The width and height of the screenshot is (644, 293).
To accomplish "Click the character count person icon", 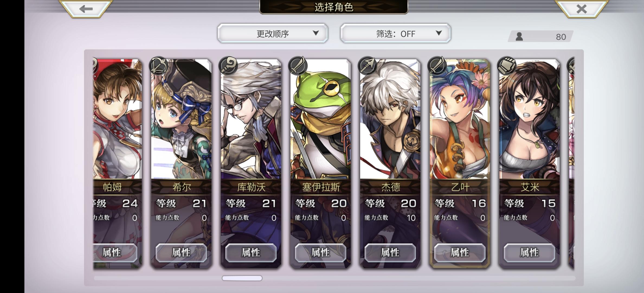I will [x=519, y=36].
